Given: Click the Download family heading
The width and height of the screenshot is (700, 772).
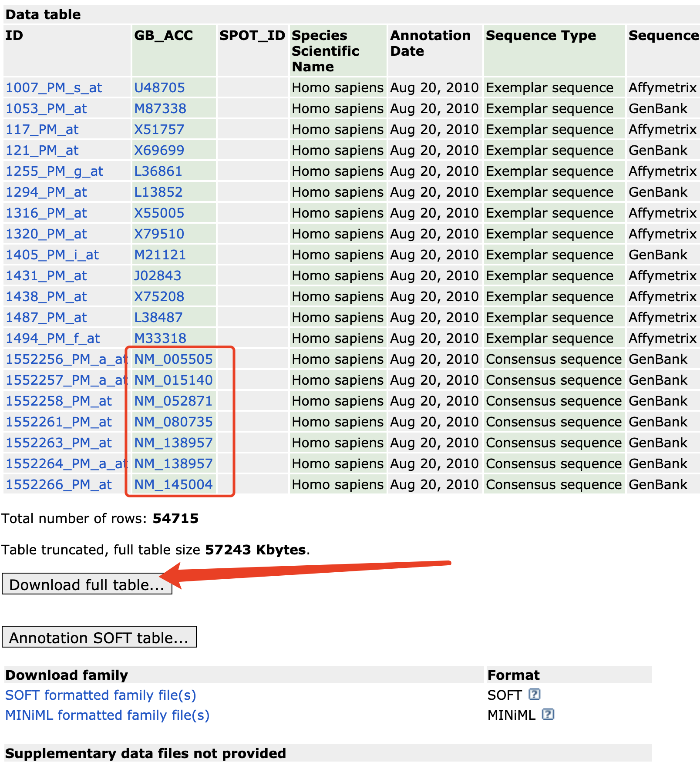Looking at the screenshot, I should pyautogui.click(x=67, y=675).
